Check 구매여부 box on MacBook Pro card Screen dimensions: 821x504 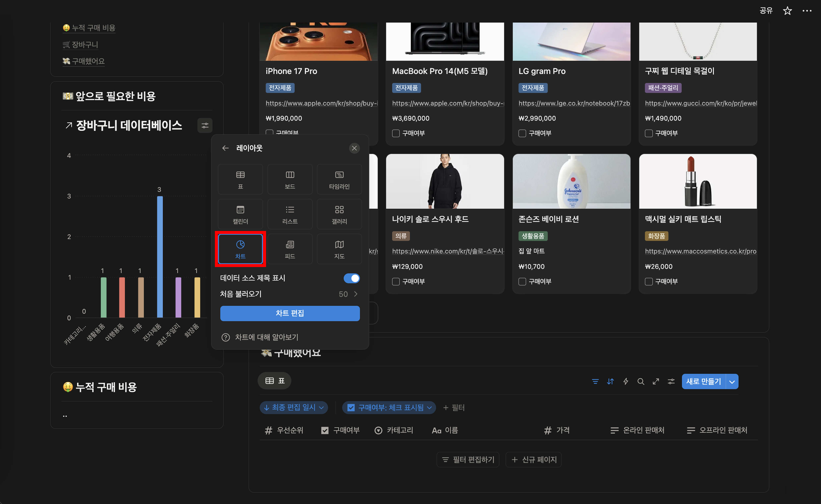click(x=396, y=133)
